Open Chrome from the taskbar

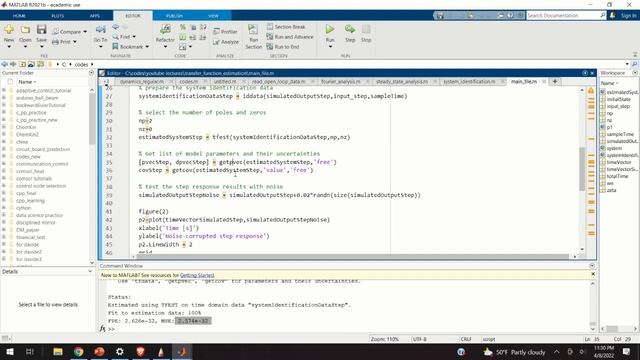tap(78, 351)
